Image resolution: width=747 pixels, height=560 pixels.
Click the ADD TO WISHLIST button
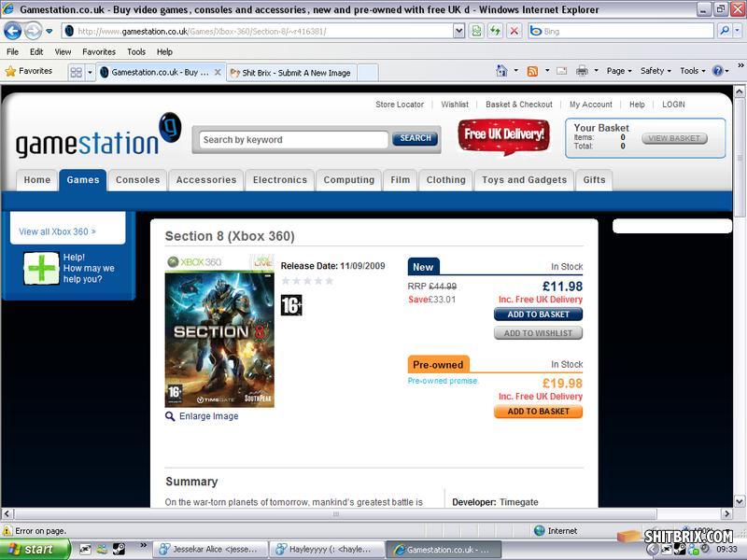pyautogui.click(x=538, y=333)
